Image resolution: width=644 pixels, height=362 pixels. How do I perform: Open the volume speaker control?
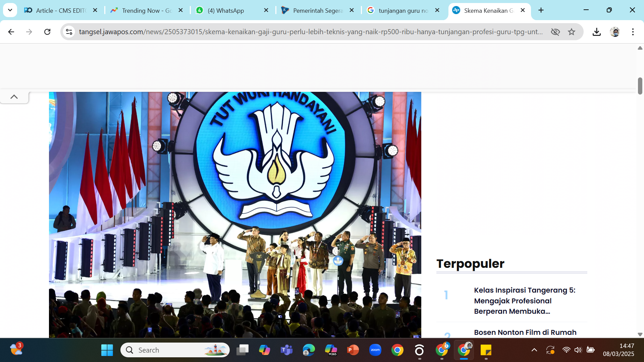(578, 350)
